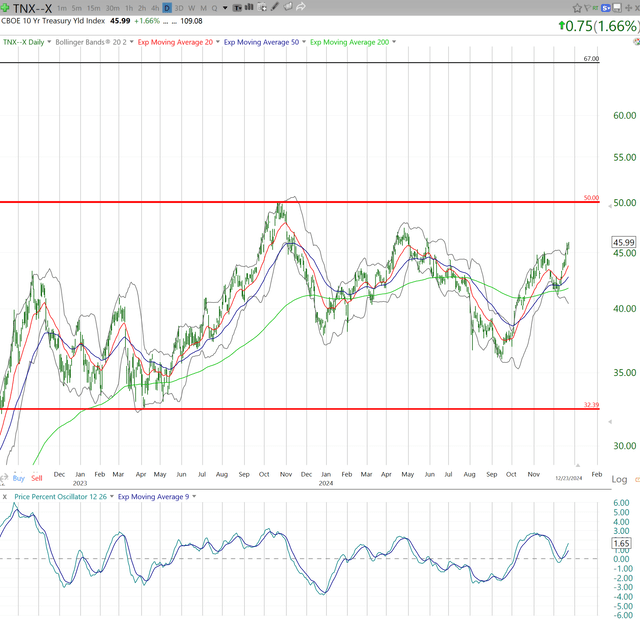This screenshot has height=619, width=640.
Task: Click the 0.75(1.66%) change readout
Action: coord(598,27)
